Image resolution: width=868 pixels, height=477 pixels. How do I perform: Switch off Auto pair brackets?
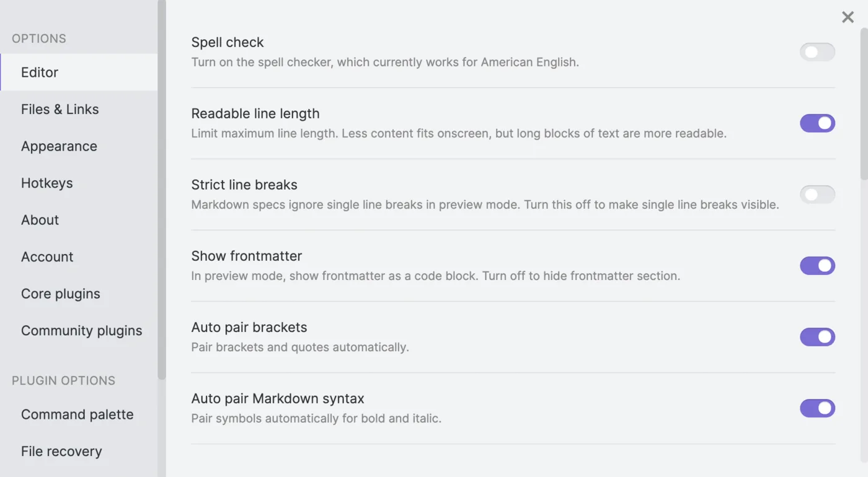pos(817,337)
